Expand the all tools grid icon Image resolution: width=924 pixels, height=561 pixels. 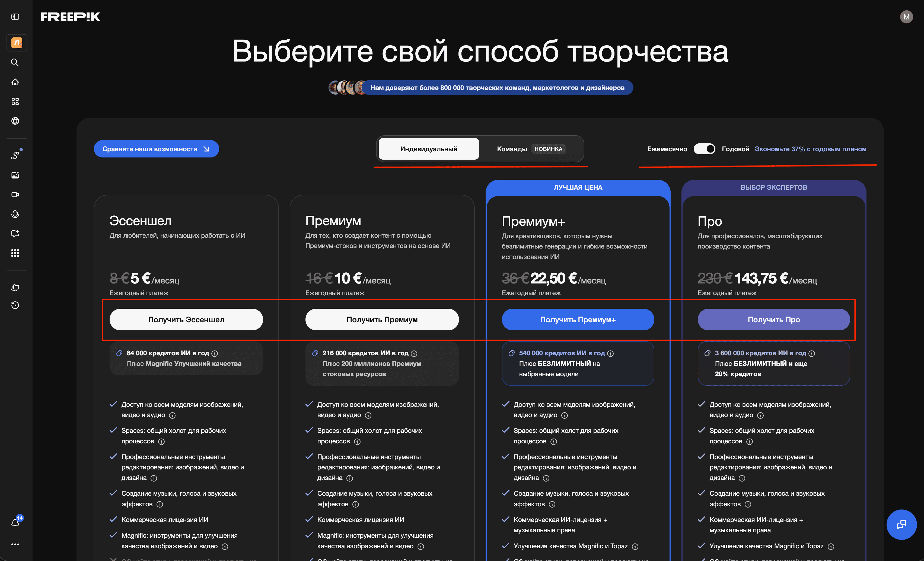15,253
